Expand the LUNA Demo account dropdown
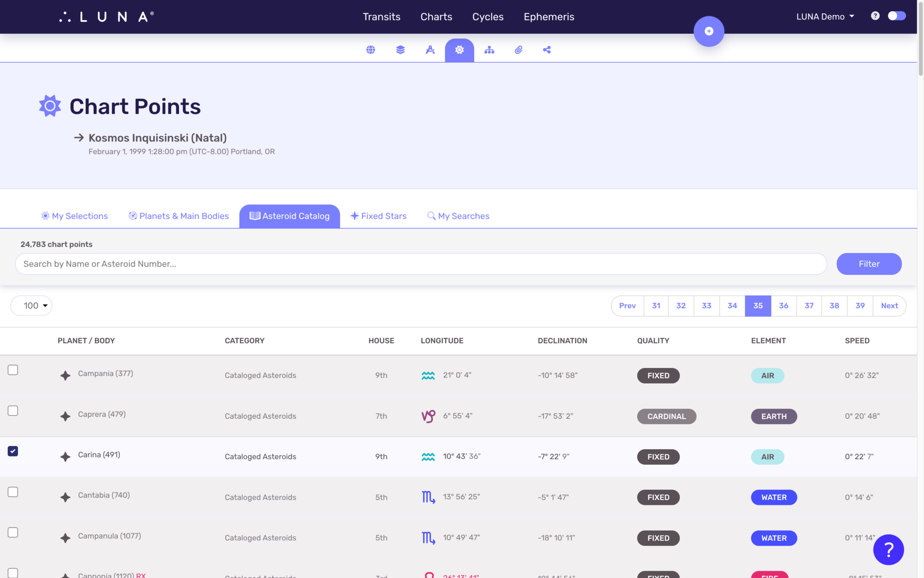The image size is (924, 578). click(x=825, y=17)
